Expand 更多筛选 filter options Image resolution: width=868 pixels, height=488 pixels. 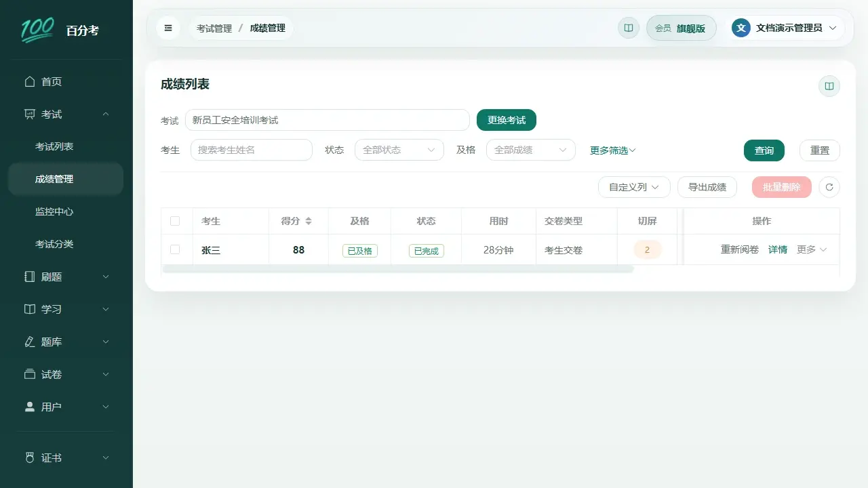612,150
